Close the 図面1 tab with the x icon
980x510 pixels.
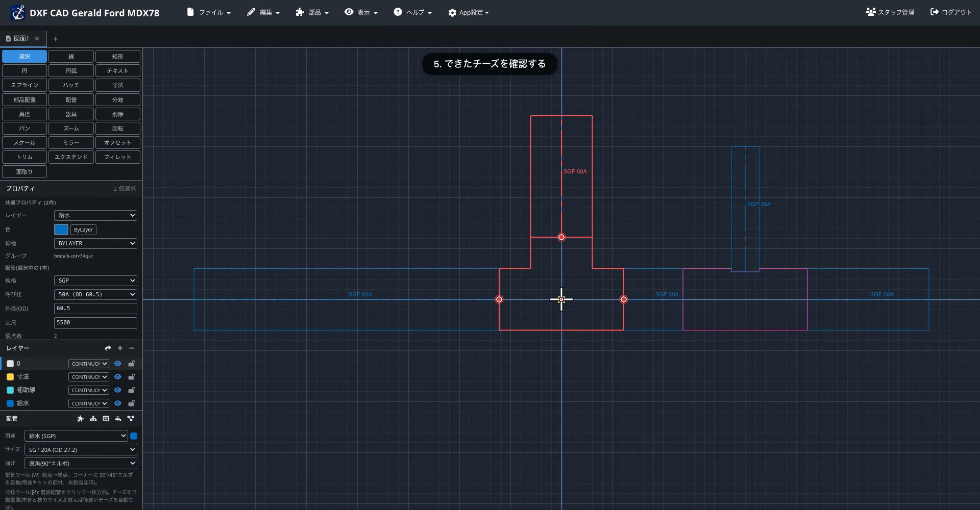coord(37,39)
